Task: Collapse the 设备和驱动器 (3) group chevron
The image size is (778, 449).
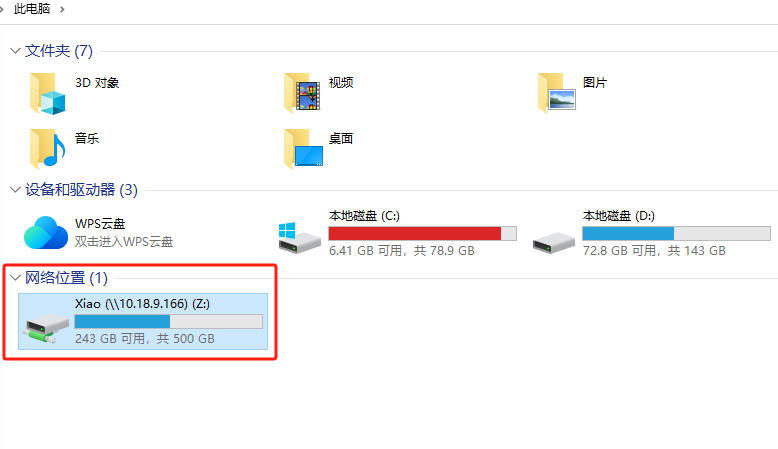Action: (15, 190)
